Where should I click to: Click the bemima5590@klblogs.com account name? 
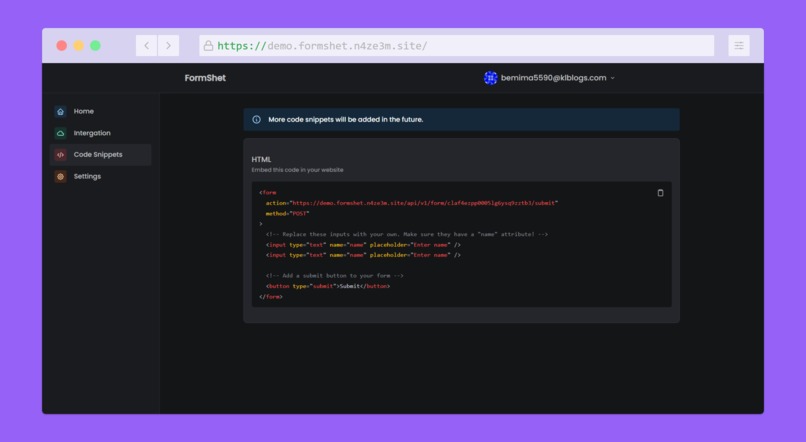point(554,78)
